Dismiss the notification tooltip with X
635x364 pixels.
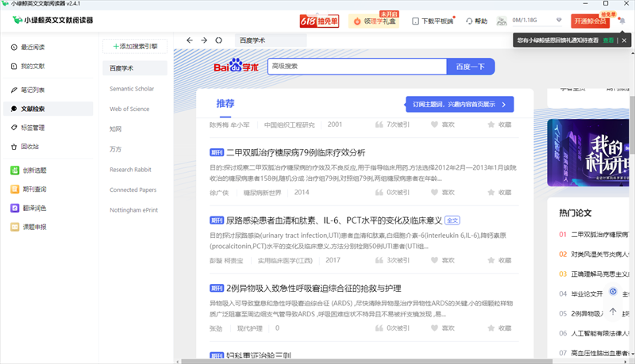point(625,39)
